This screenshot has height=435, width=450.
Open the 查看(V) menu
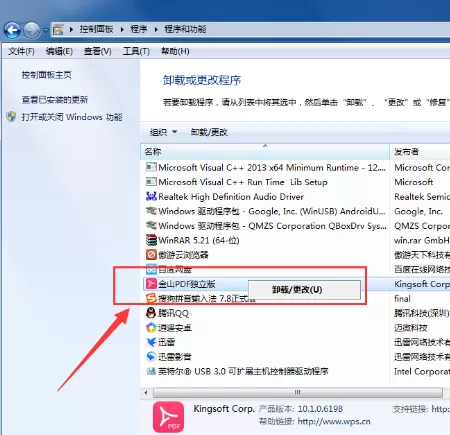(97, 51)
